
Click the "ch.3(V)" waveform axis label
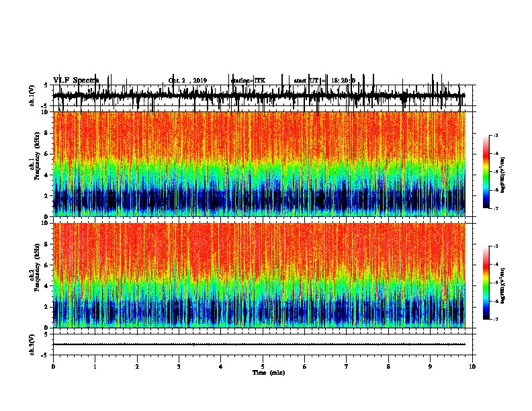tap(32, 345)
